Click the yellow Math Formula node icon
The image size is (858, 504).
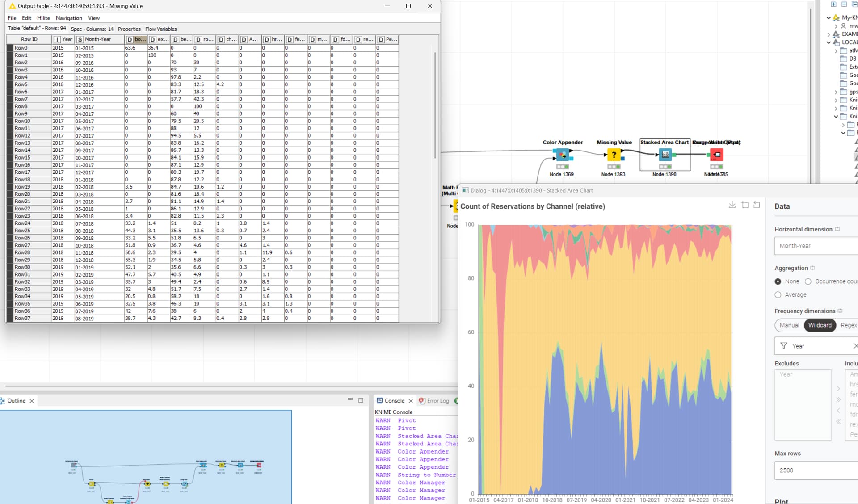pos(456,206)
